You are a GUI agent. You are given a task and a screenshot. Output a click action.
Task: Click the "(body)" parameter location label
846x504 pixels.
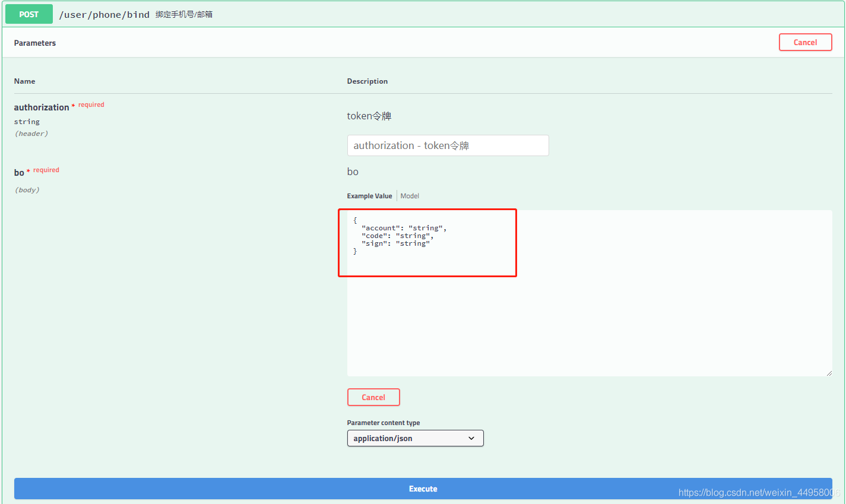[x=27, y=190]
